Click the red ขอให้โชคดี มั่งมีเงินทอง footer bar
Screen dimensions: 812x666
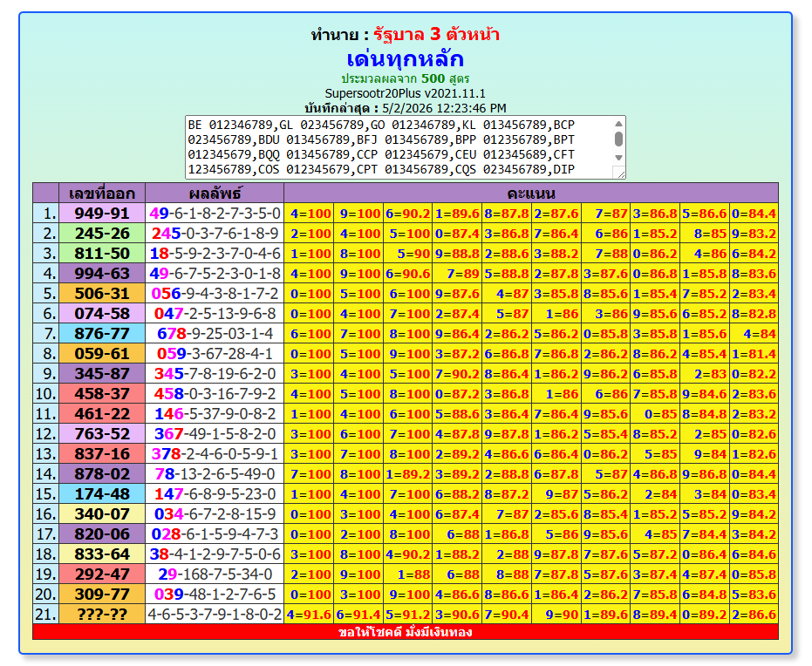click(x=405, y=632)
